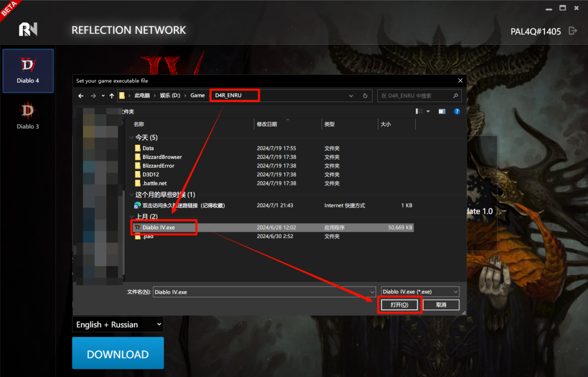
Task: Click the refresh icon in the address bar
Action: tap(365, 95)
